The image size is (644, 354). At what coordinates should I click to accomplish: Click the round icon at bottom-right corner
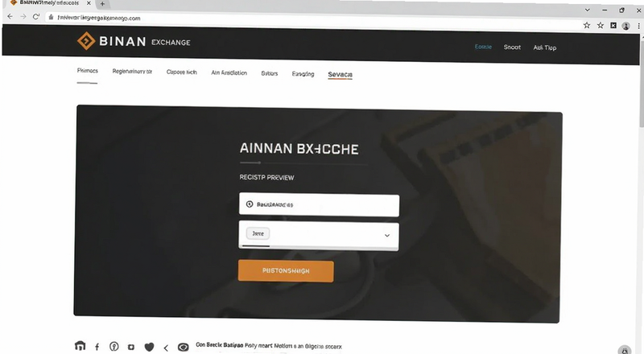click(x=625, y=350)
